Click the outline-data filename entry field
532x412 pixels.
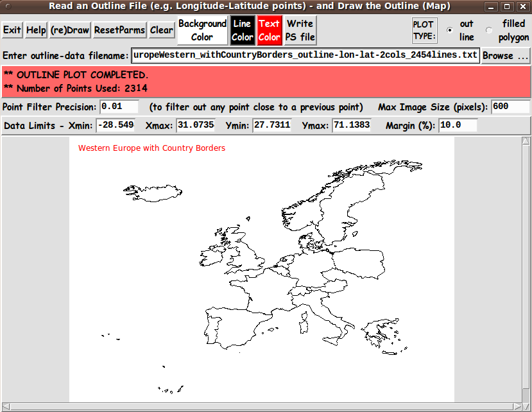point(305,55)
